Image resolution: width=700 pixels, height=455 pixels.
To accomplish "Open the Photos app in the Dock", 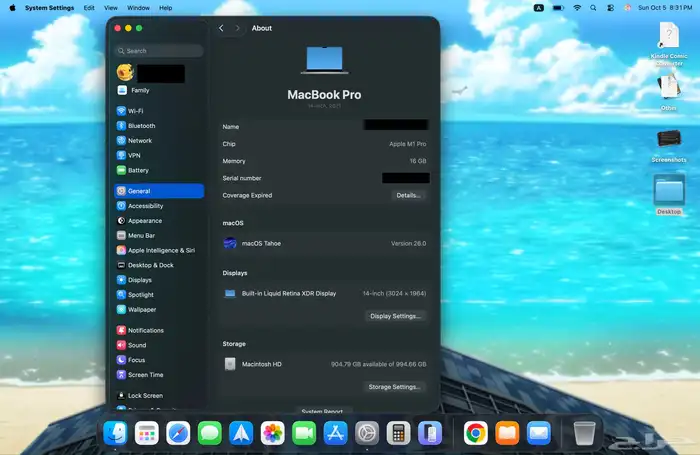I will point(272,433).
